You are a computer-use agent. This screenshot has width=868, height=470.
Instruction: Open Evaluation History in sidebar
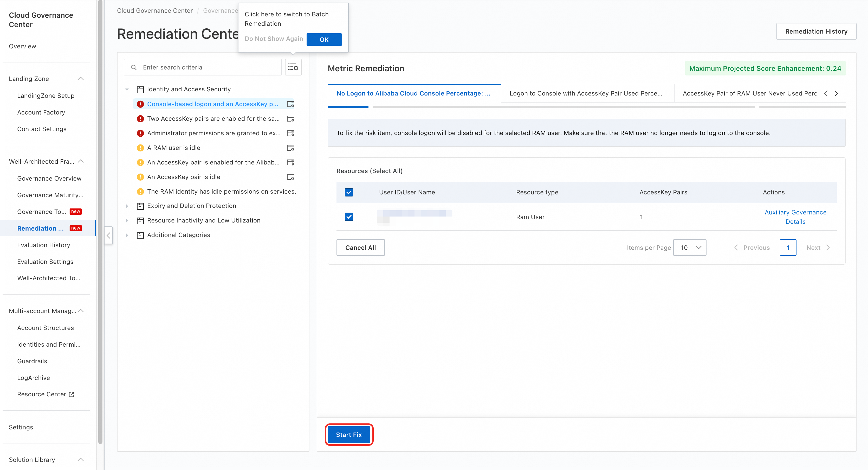pyautogui.click(x=43, y=245)
